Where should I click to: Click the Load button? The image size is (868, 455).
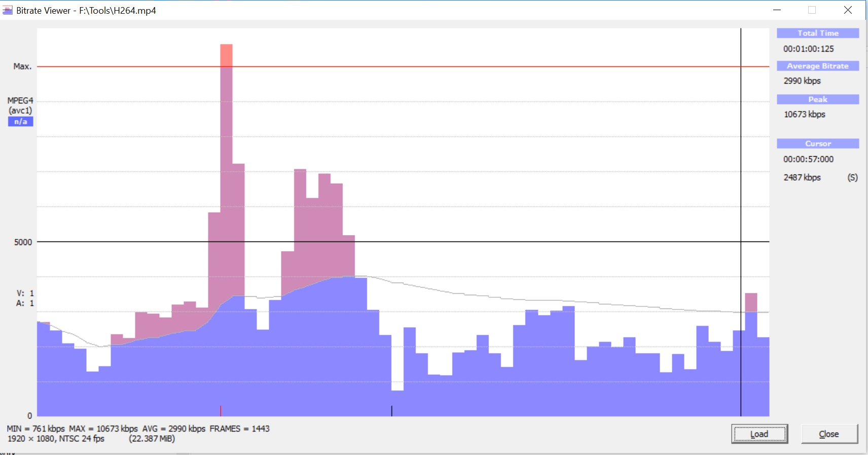pyautogui.click(x=759, y=434)
